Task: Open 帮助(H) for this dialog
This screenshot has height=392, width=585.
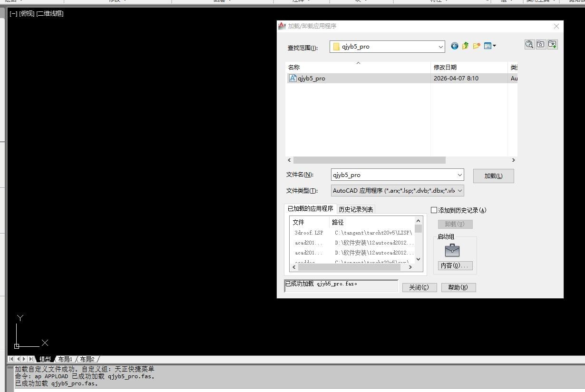Action: tap(458, 287)
